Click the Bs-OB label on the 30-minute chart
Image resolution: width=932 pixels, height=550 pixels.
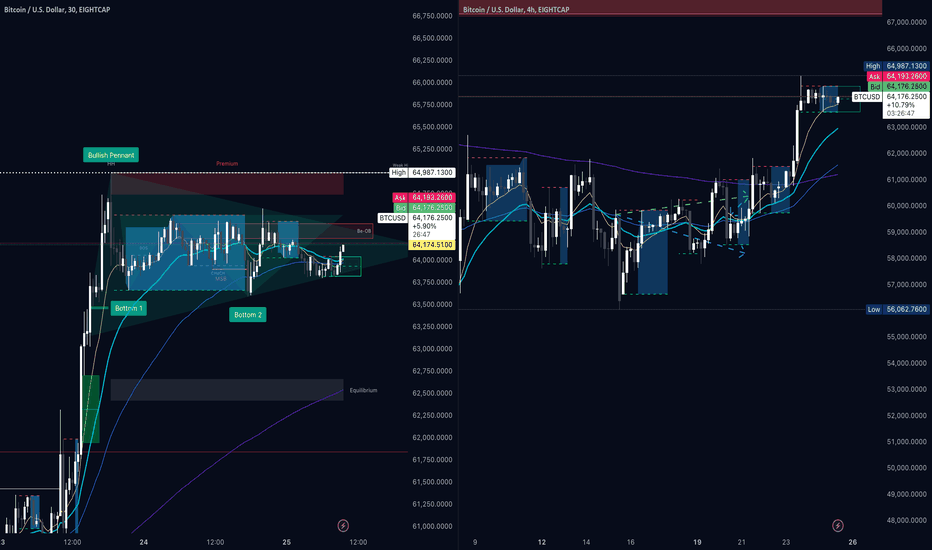(x=364, y=231)
